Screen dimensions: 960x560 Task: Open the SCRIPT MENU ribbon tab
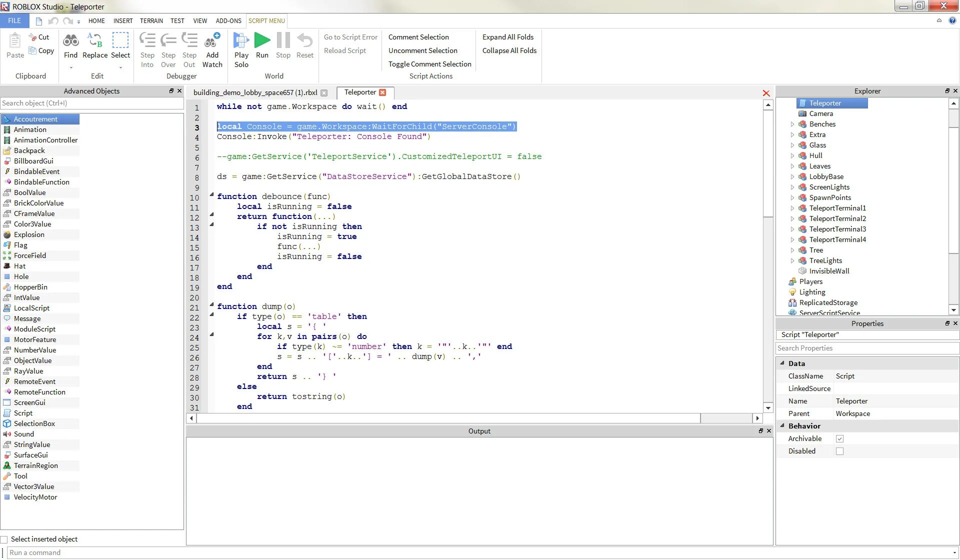pos(266,20)
